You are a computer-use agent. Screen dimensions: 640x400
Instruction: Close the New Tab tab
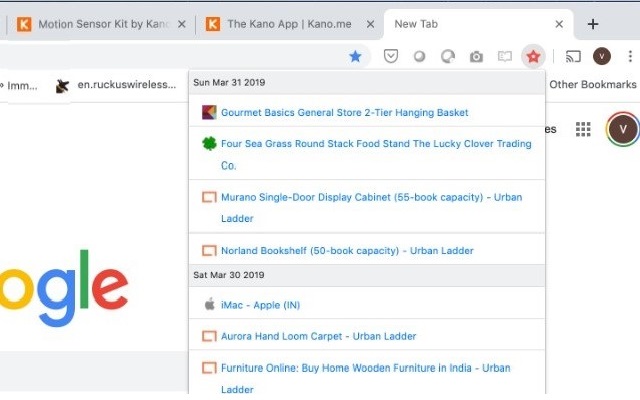coord(559,24)
